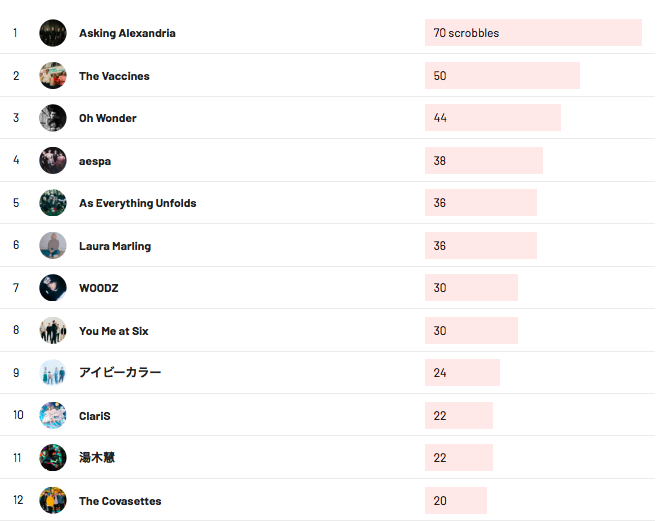
Task: Click WOODZ artist avatar
Action: 53,288
